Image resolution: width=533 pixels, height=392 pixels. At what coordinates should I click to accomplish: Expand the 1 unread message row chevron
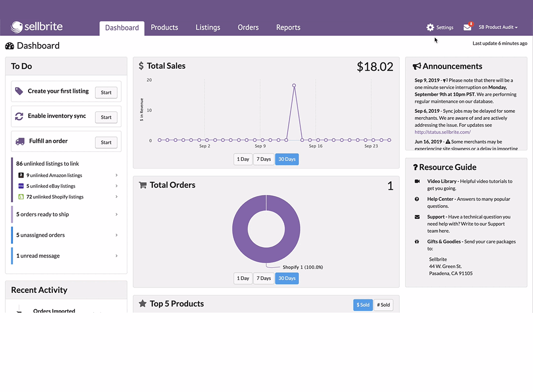click(117, 256)
